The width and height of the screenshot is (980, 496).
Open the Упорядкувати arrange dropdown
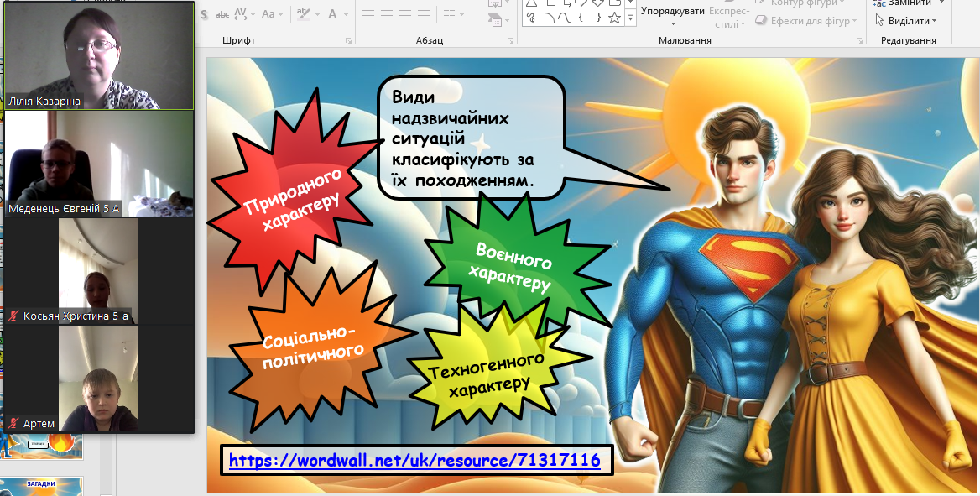coord(673,14)
